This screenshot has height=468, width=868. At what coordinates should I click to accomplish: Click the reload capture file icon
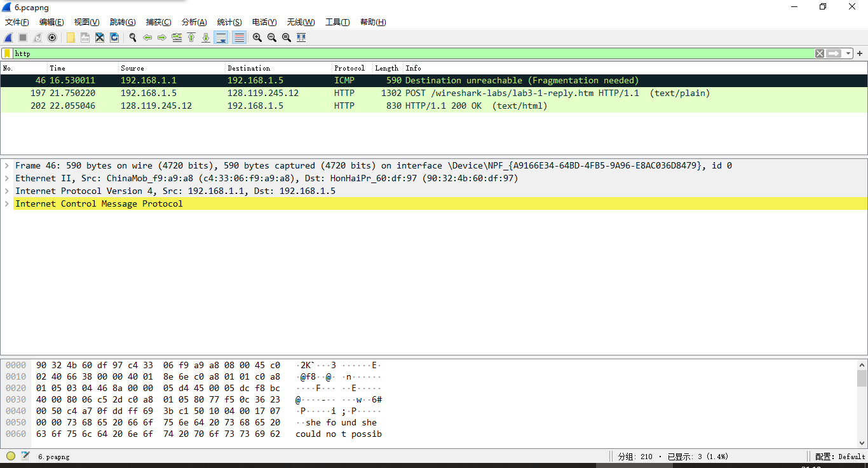click(114, 38)
